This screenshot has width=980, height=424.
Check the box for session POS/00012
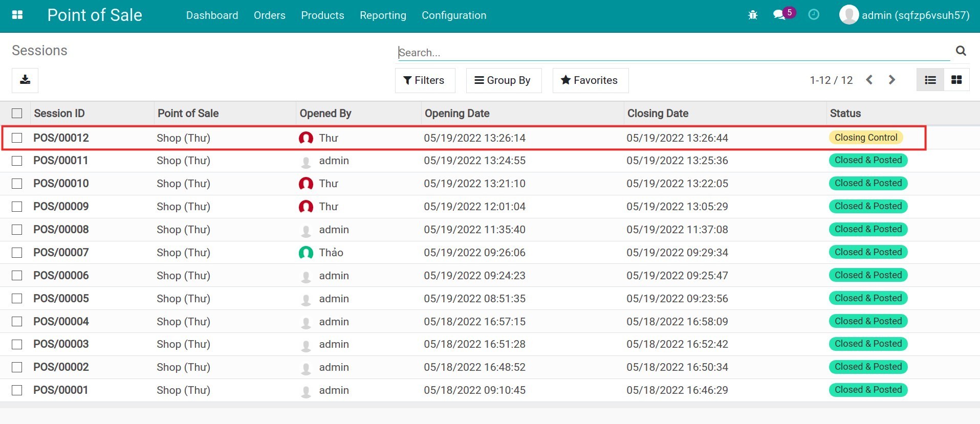tap(17, 138)
